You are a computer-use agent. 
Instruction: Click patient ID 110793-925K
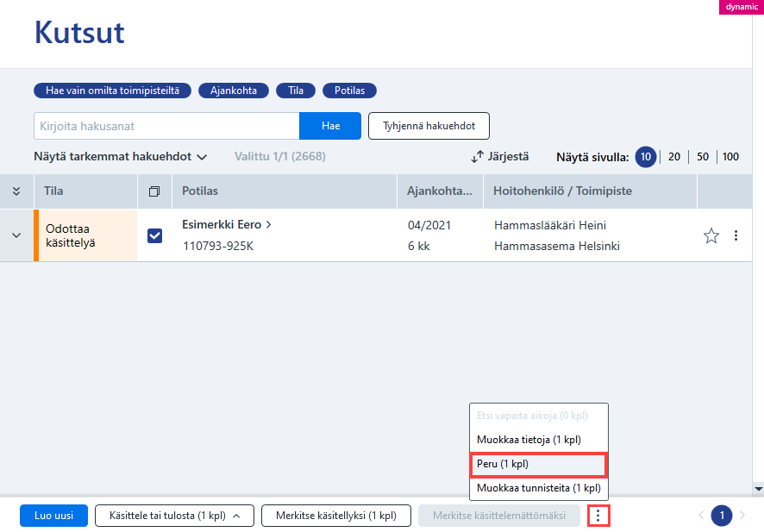click(x=218, y=246)
